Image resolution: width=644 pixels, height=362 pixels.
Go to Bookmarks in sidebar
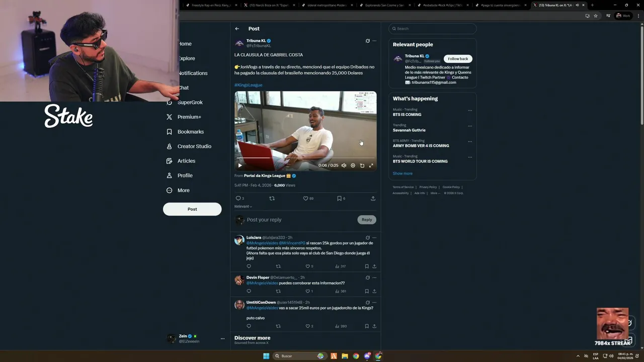tap(185, 132)
